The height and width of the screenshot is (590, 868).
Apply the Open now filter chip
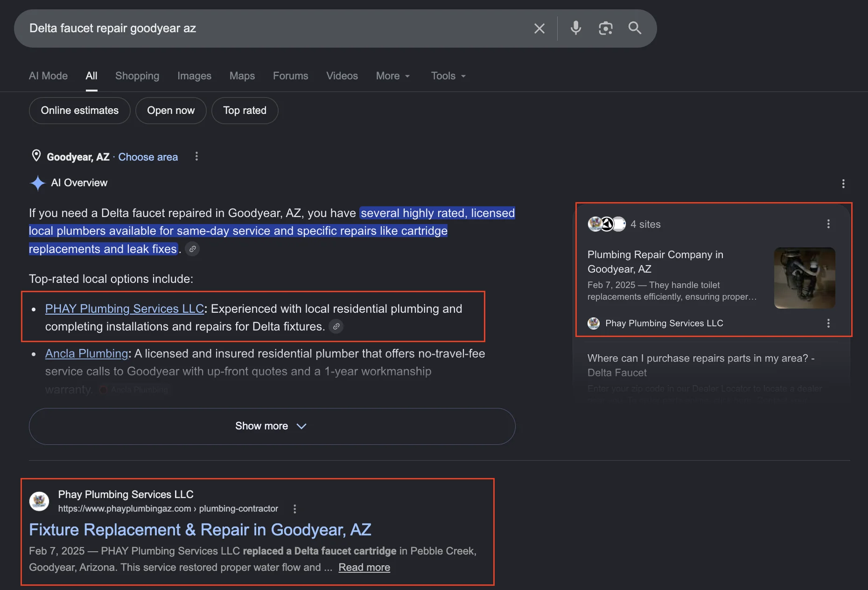point(171,111)
